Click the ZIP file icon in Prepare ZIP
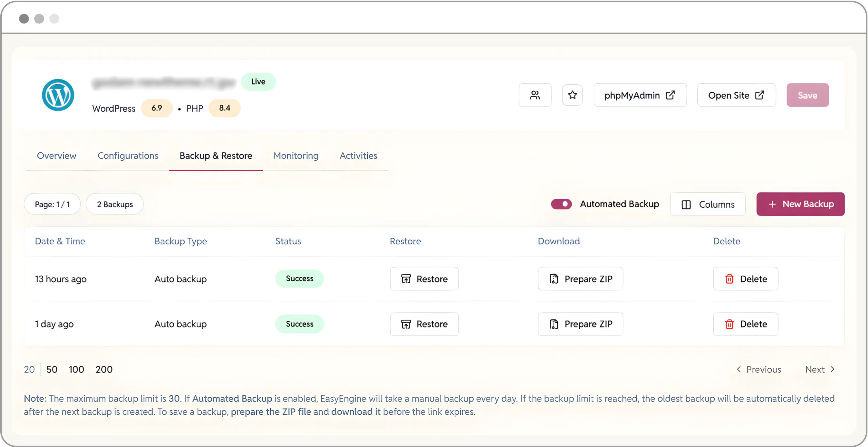 coord(554,279)
